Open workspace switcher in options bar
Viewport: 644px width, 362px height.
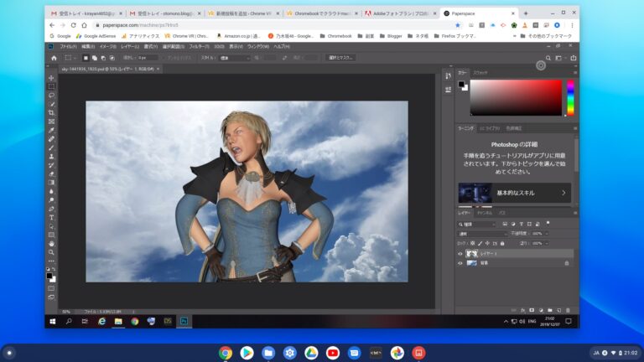(x=559, y=58)
